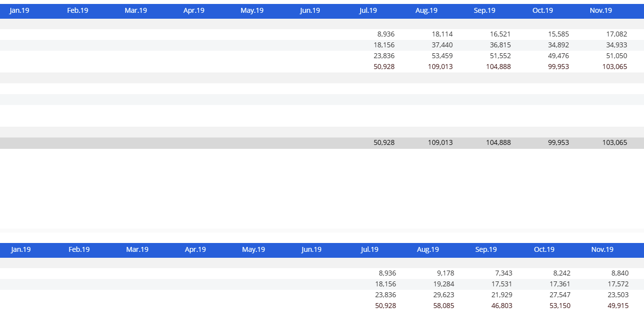Click the 36,815 cell
The width and height of the screenshot is (644, 311).
coord(500,45)
